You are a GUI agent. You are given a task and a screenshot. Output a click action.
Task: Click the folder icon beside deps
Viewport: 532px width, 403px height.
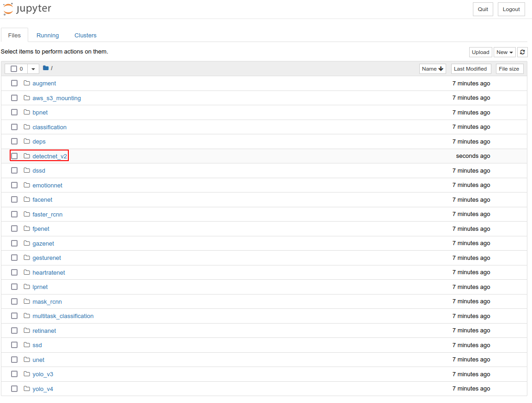pos(27,141)
